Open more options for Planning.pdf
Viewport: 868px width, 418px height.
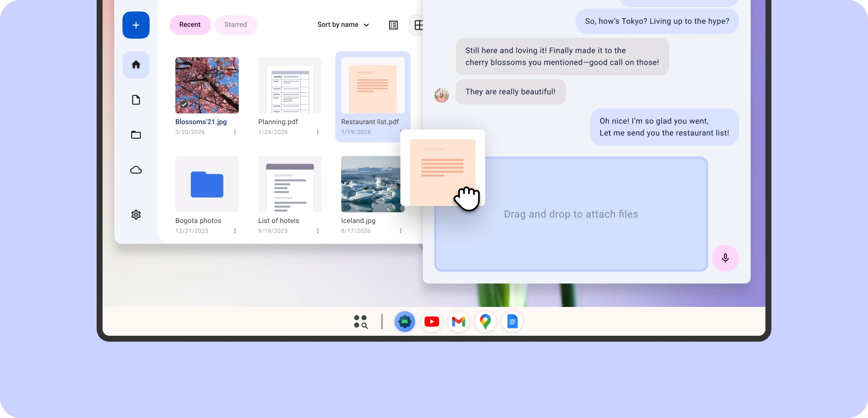(x=317, y=132)
